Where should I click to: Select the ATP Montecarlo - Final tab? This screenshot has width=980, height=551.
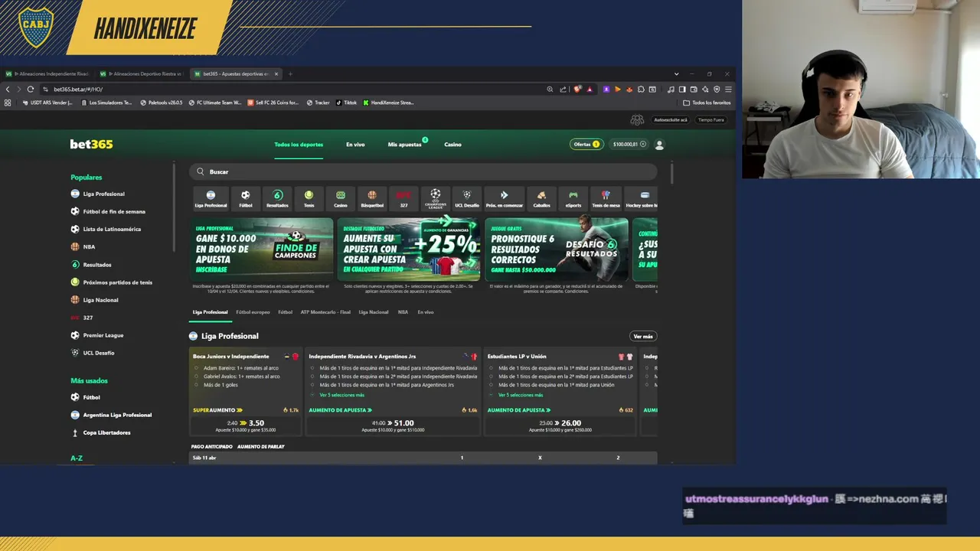point(325,312)
